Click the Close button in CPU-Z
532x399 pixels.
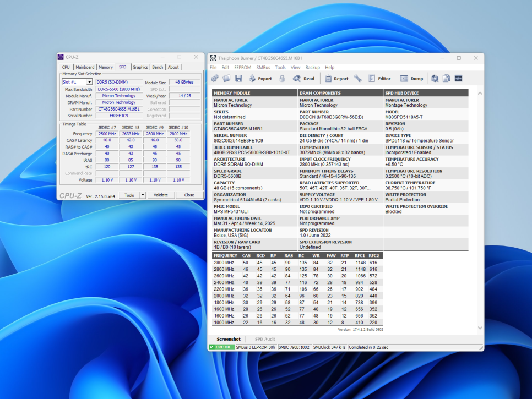coord(189,195)
